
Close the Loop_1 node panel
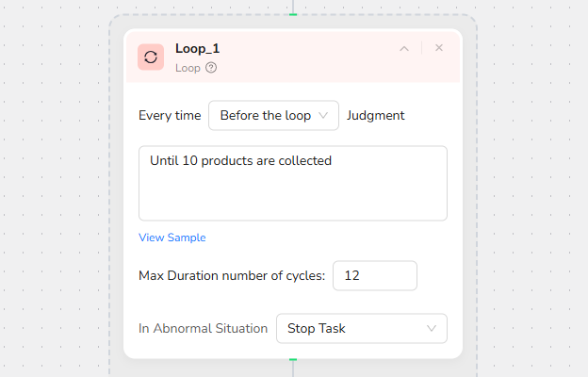click(x=439, y=48)
